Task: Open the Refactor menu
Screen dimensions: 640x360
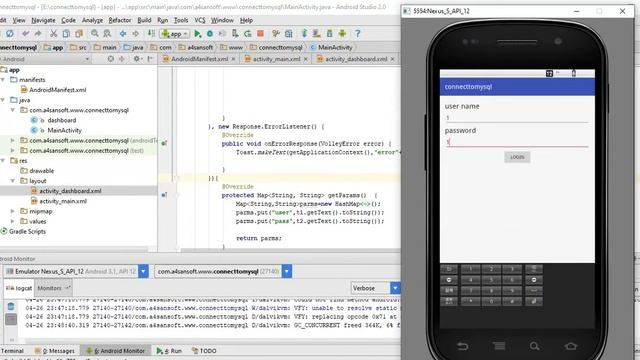Action: click(x=120, y=20)
